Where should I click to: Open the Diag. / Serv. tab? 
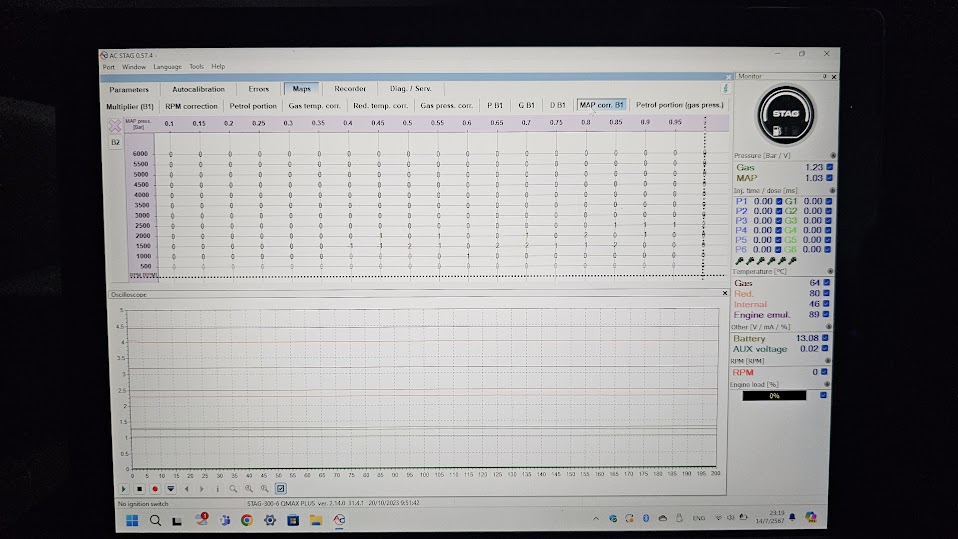411,89
